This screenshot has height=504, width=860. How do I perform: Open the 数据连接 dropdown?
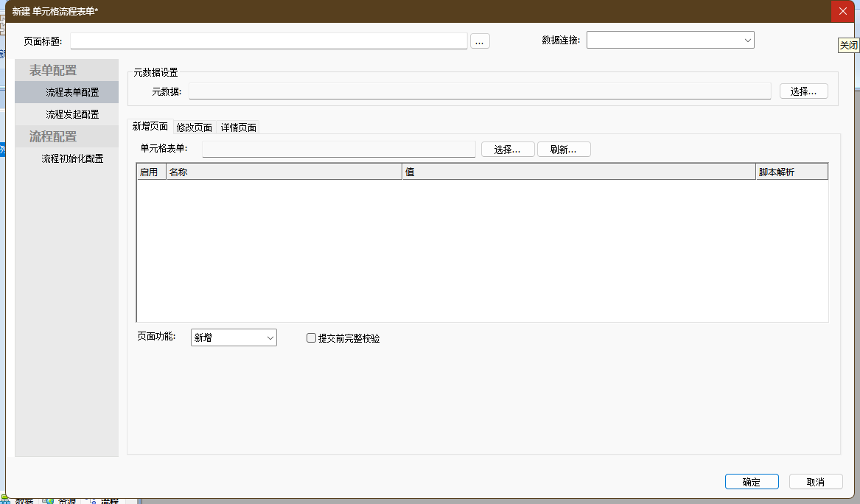click(670, 41)
